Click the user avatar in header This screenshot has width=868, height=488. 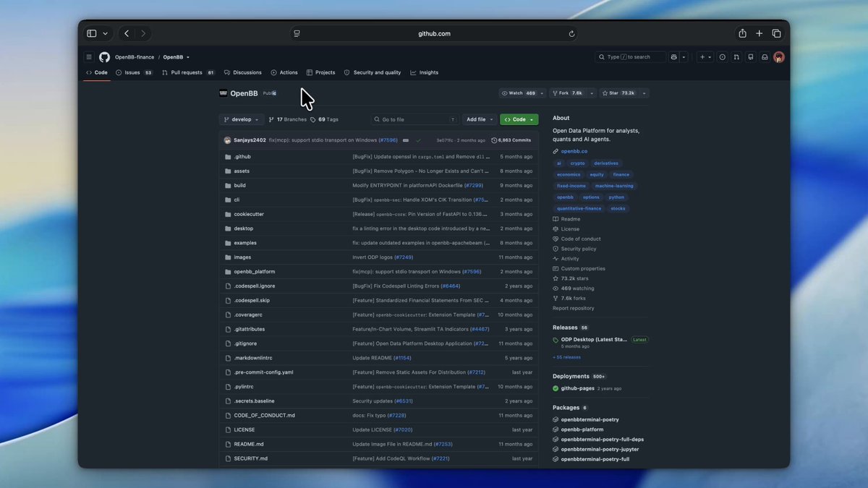[779, 57]
